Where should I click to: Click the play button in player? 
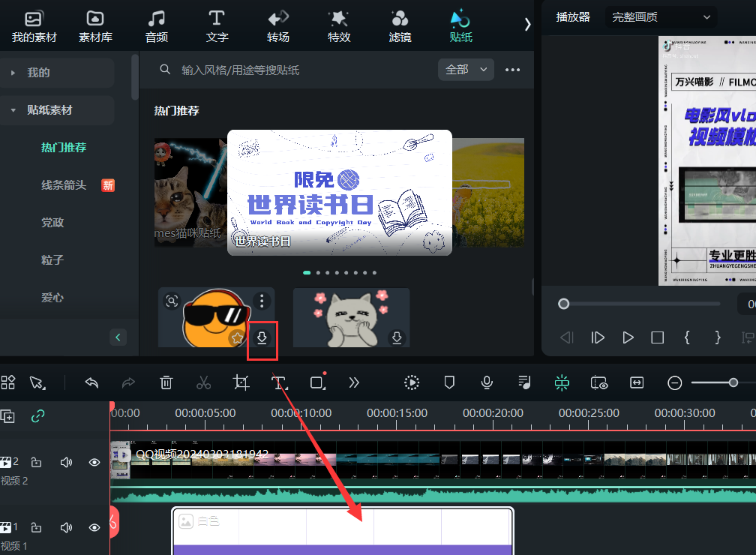628,337
